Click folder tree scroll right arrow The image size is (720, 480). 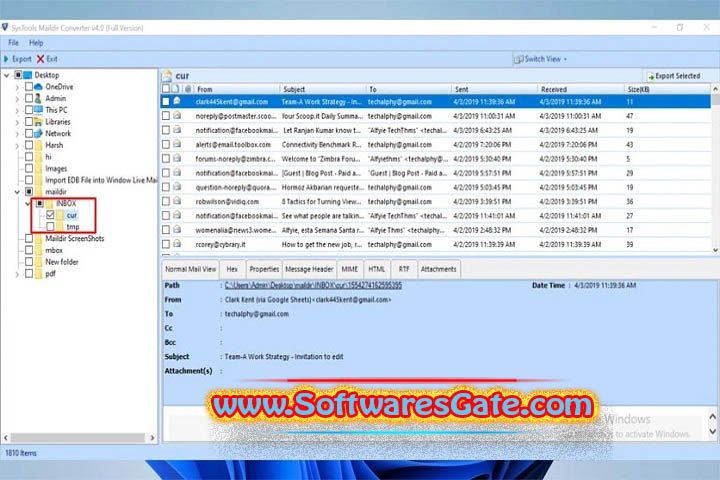point(152,438)
